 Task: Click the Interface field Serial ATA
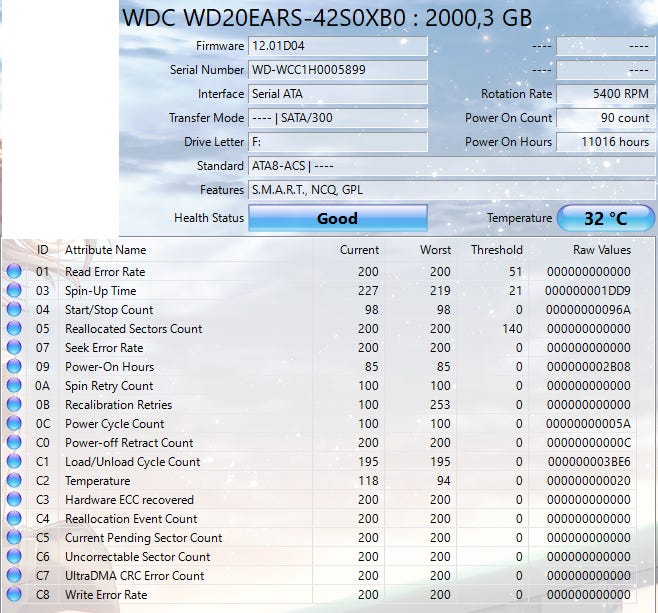(338, 94)
